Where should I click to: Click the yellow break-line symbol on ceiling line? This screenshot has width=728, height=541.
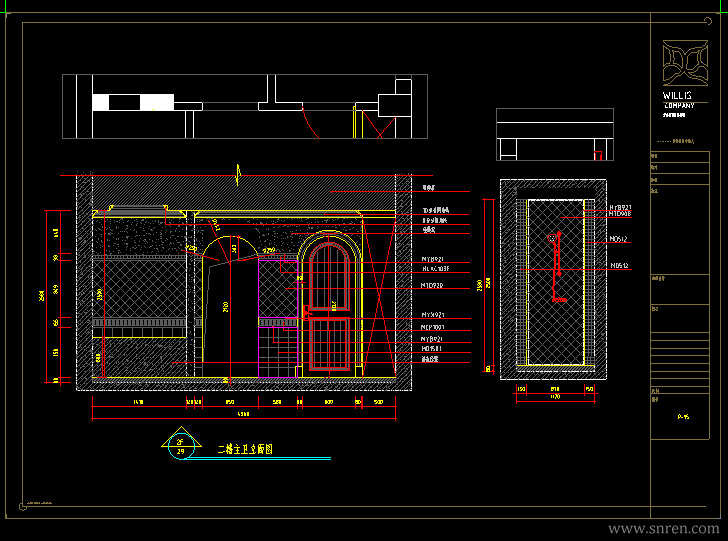pyautogui.click(x=238, y=175)
